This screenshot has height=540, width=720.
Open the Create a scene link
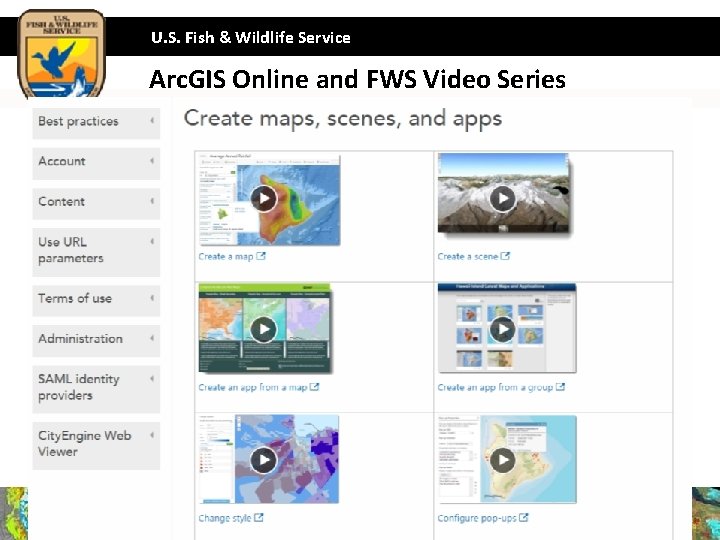[467, 256]
